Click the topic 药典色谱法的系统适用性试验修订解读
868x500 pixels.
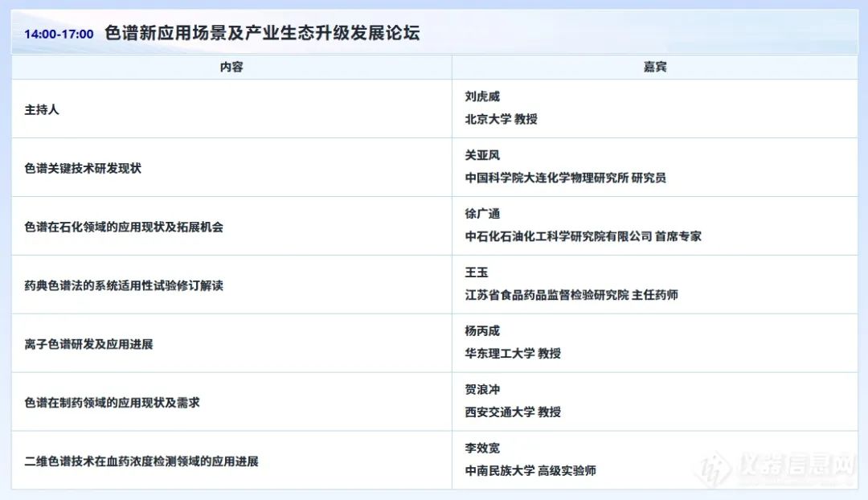pyautogui.click(x=124, y=285)
